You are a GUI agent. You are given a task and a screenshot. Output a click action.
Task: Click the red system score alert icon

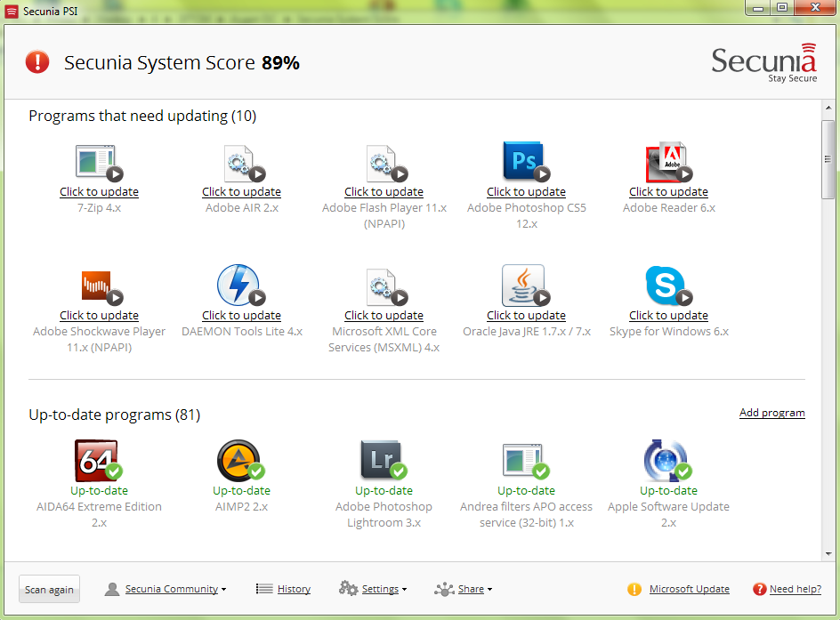(x=37, y=62)
